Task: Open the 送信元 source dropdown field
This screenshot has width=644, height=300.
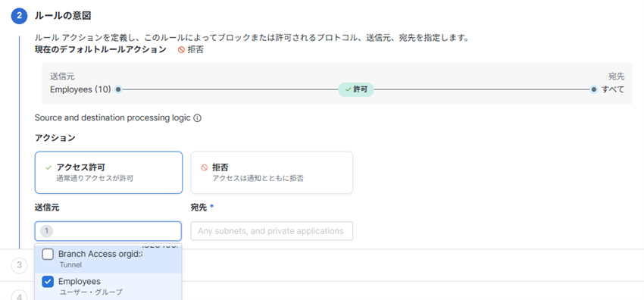Action: click(x=108, y=231)
